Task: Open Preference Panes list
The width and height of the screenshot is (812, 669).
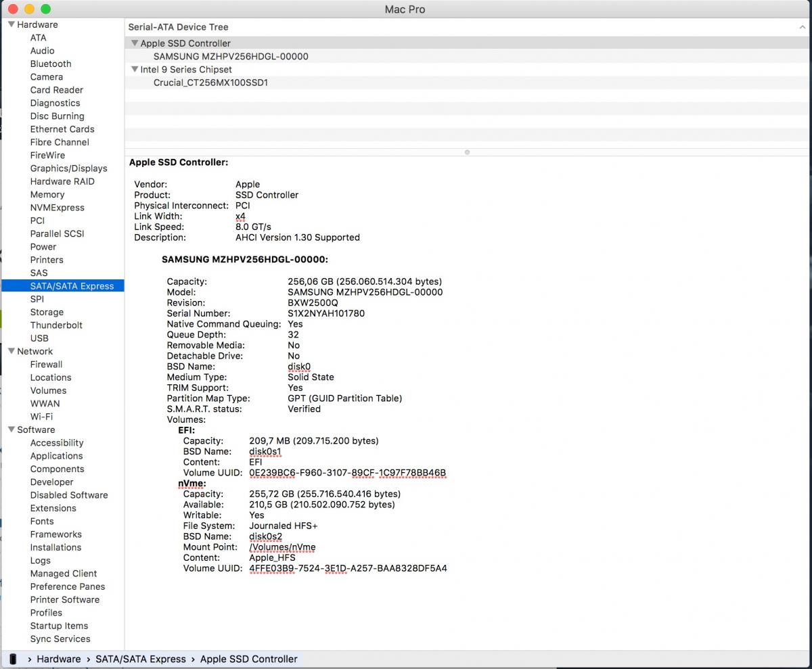Action: click(x=68, y=586)
